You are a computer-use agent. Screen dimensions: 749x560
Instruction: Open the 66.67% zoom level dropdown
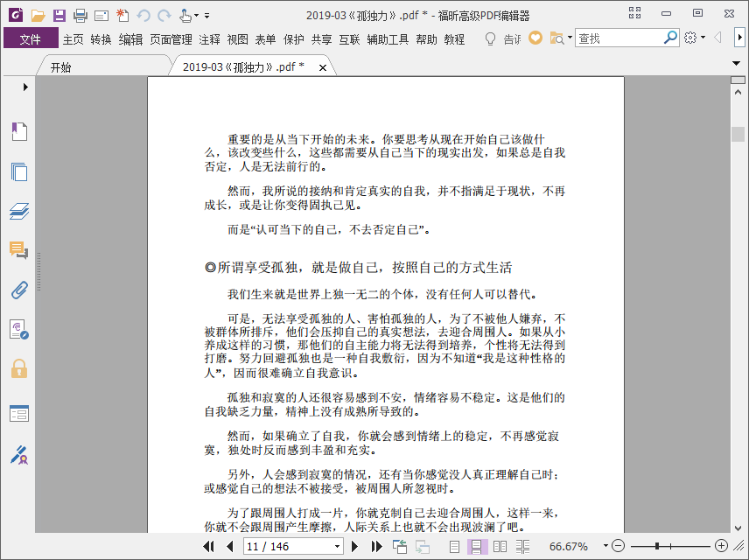(605, 546)
